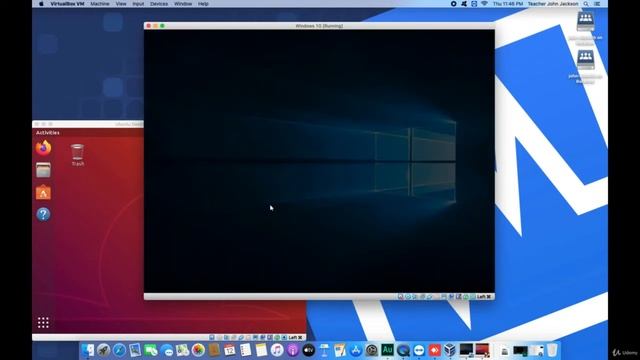
Task: Open the VirtualBox VM application menu
Action: click(67, 4)
